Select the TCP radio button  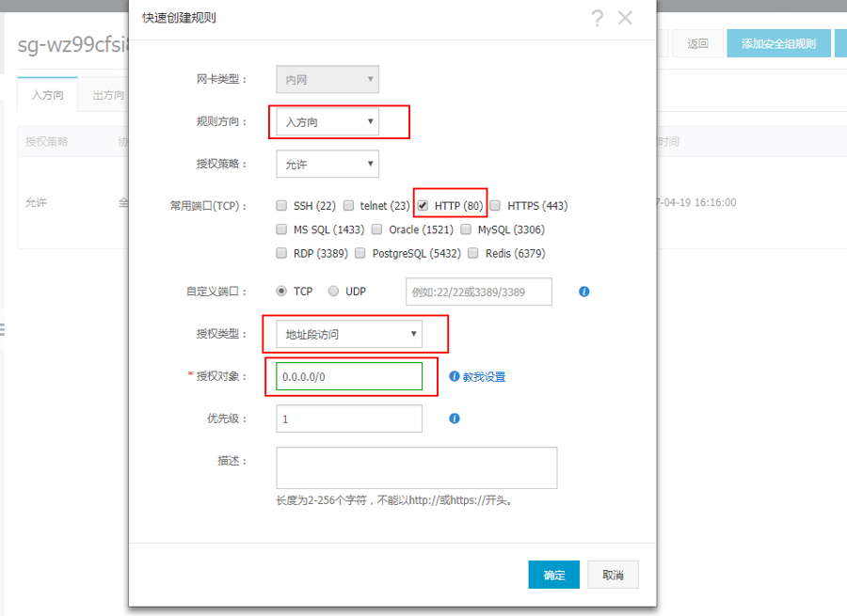click(x=281, y=292)
